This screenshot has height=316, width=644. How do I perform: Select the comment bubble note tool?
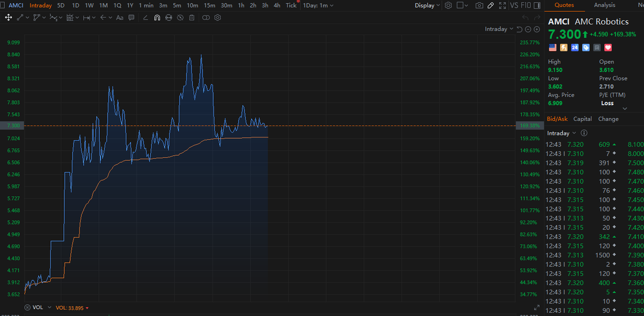coord(131,17)
